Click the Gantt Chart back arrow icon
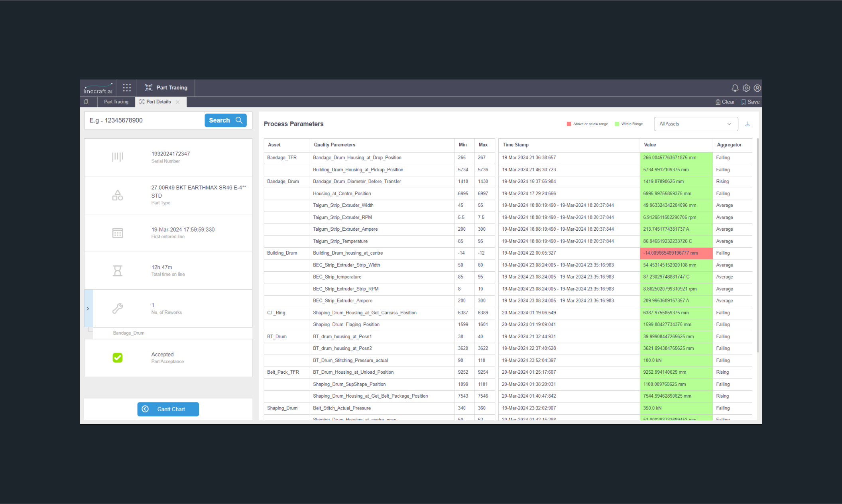 [145, 409]
